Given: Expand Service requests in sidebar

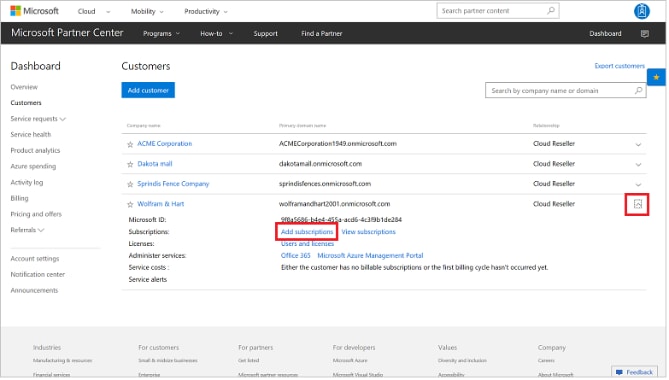Looking at the screenshot, I should [x=38, y=119].
